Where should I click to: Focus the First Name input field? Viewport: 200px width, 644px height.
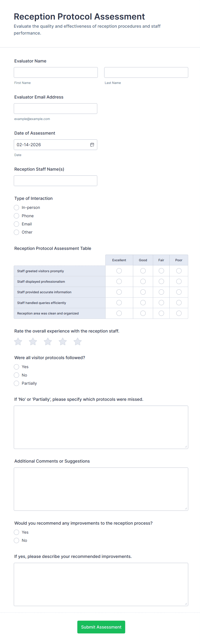[56, 73]
